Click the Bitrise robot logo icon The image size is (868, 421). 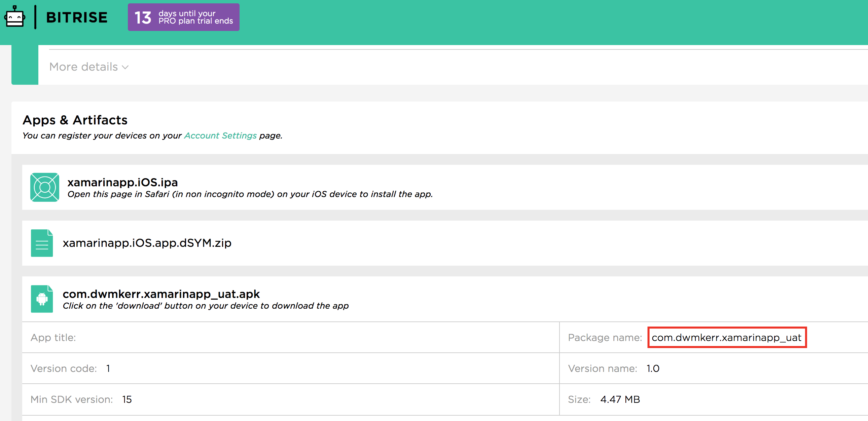[x=14, y=16]
